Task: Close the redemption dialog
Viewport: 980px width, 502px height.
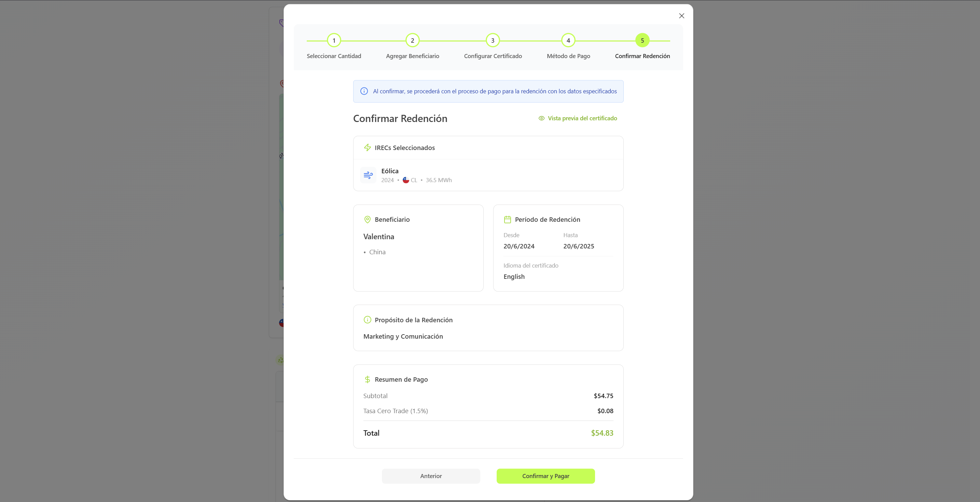Action: tap(681, 16)
